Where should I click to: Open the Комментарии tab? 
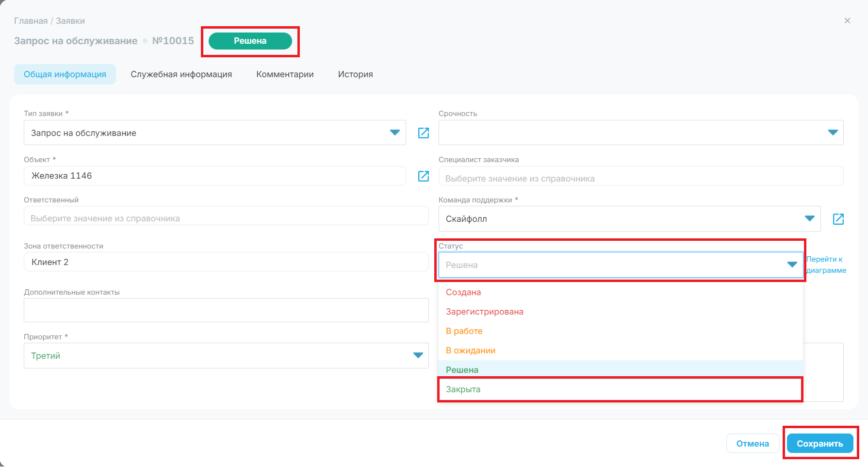285,74
